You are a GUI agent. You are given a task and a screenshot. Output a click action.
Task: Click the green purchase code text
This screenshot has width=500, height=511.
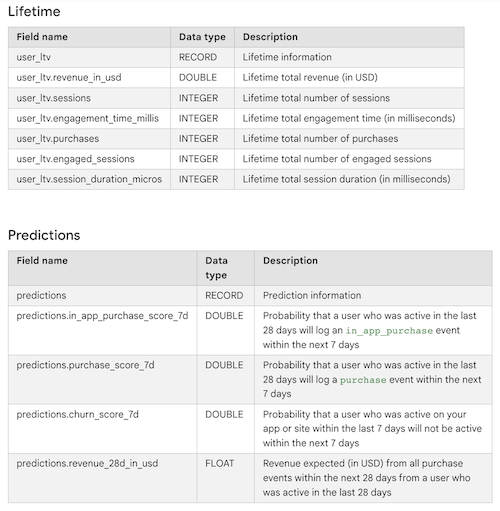point(363,380)
